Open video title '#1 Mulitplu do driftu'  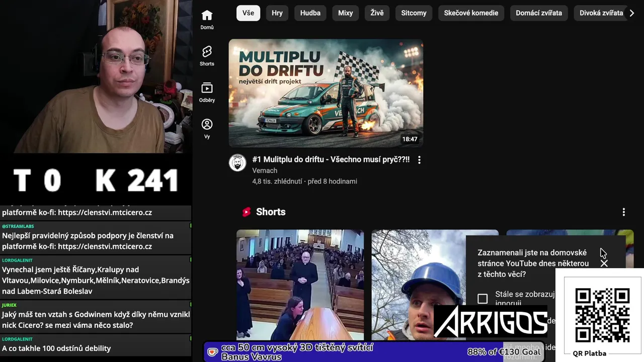pos(331,159)
